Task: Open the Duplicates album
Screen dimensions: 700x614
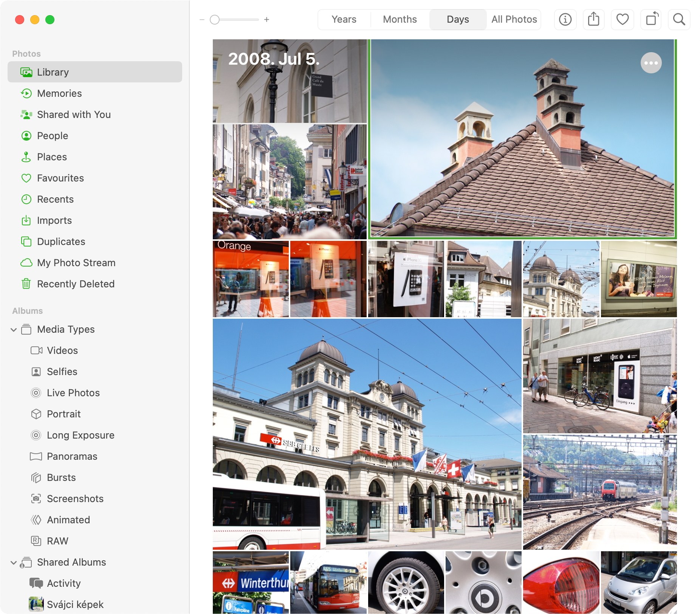Action: tap(61, 242)
